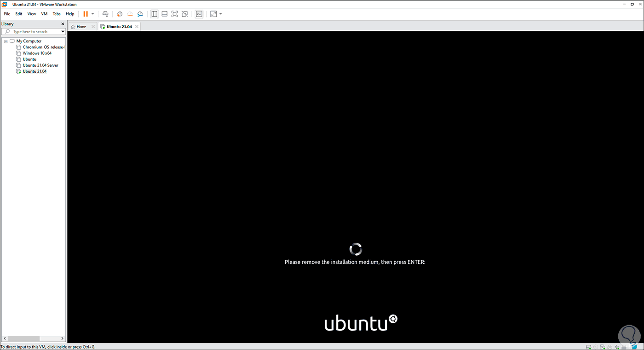
Task: Click the library scrollbar right arrow
Action: click(x=63, y=338)
